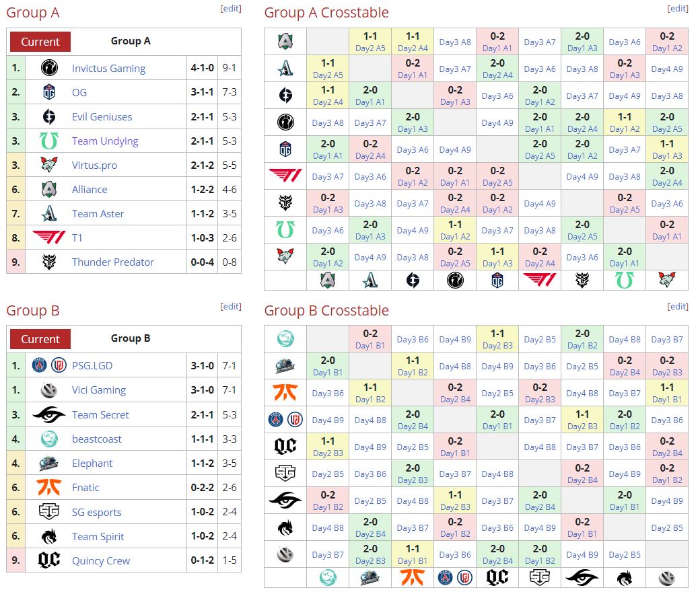Open the edit link beside Group A heading
Image resolution: width=700 pixels, height=592 pixels.
point(231,9)
